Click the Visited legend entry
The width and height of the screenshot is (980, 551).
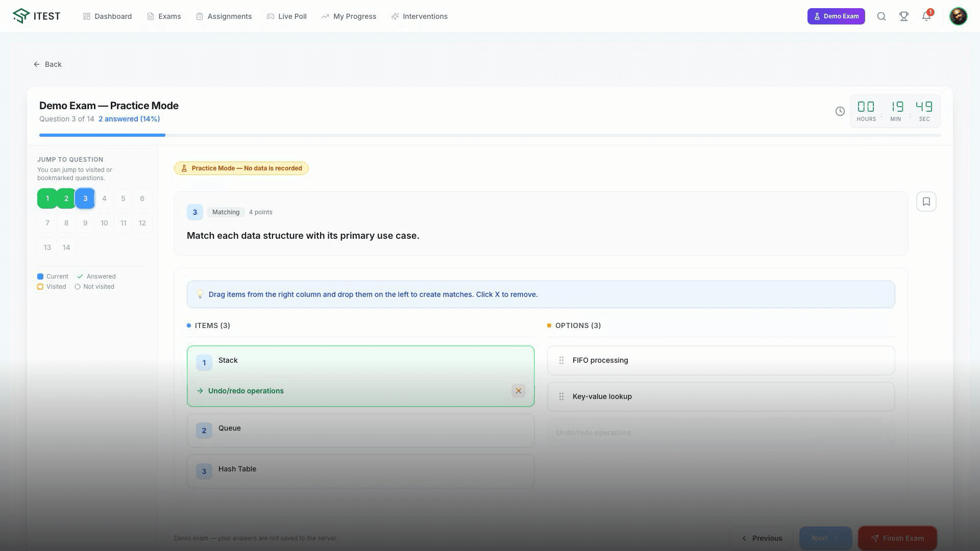(52, 287)
